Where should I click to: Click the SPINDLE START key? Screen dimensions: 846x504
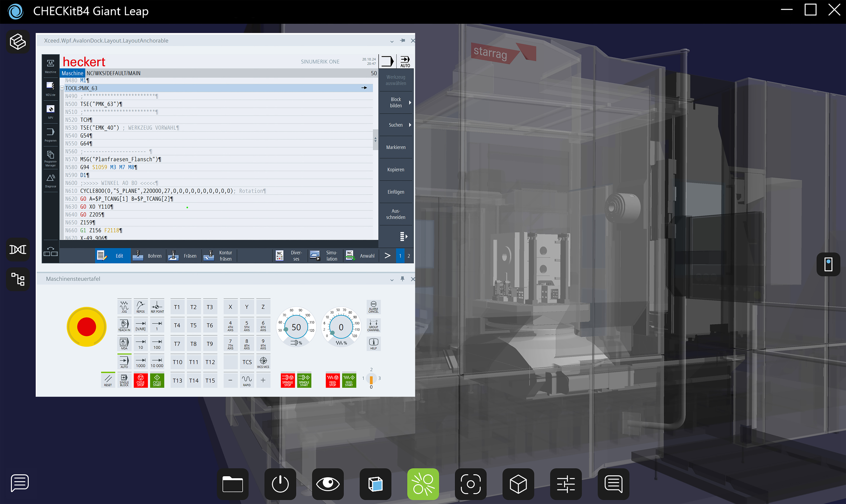pos(304,380)
